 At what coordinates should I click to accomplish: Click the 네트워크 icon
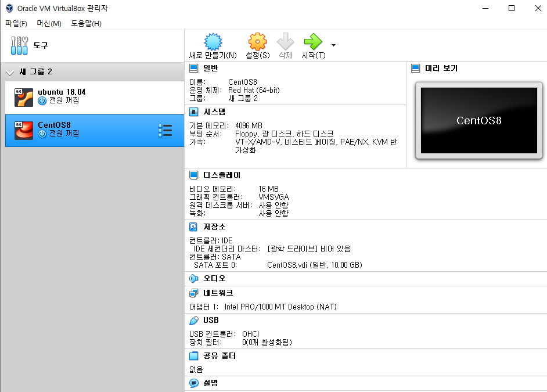point(193,293)
